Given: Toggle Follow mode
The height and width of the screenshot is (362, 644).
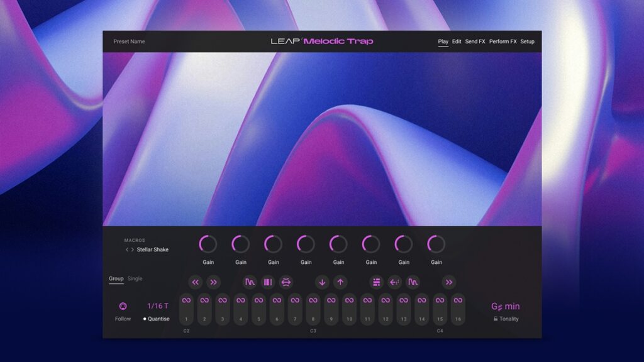Looking at the screenshot, I should [123, 306].
